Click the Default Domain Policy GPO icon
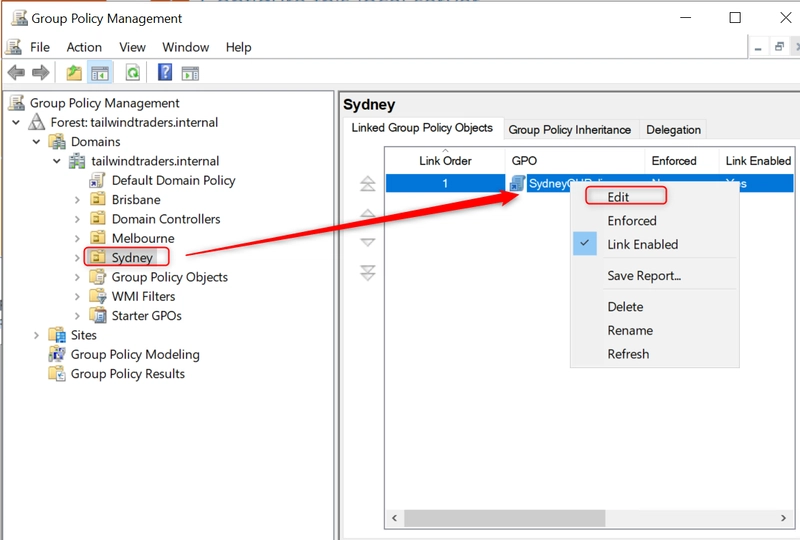 pyautogui.click(x=97, y=180)
